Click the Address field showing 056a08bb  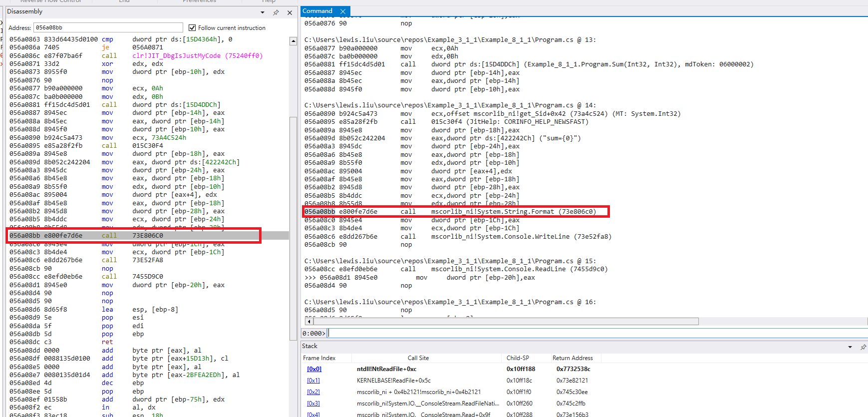(108, 27)
